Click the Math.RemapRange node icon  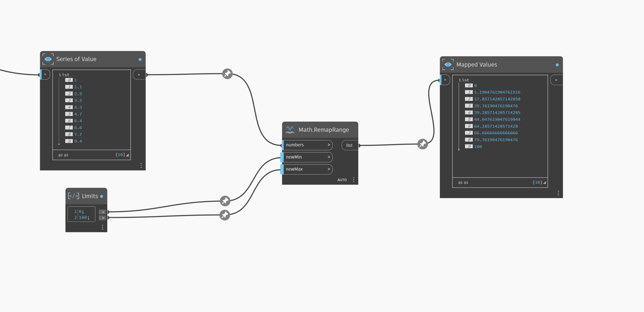290,130
